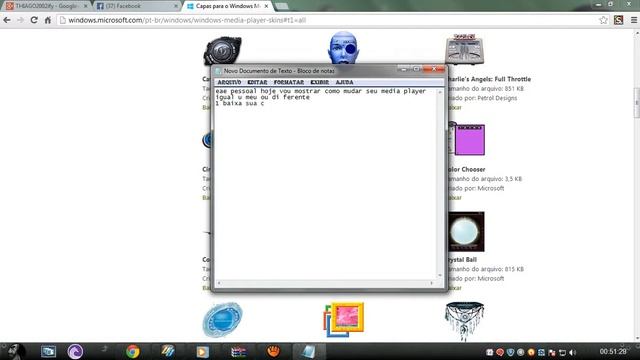Click the browser page vertical scrollbar
The height and width of the screenshot is (360, 640).
pyautogui.click(x=636, y=103)
